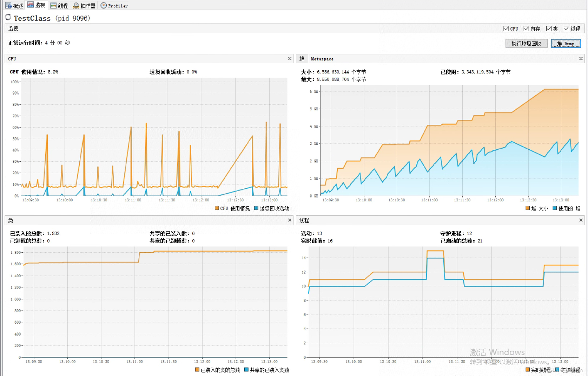Click the 正常运行时间 uptime text
The height and width of the screenshot is (376, 588).
pos(39,43)
